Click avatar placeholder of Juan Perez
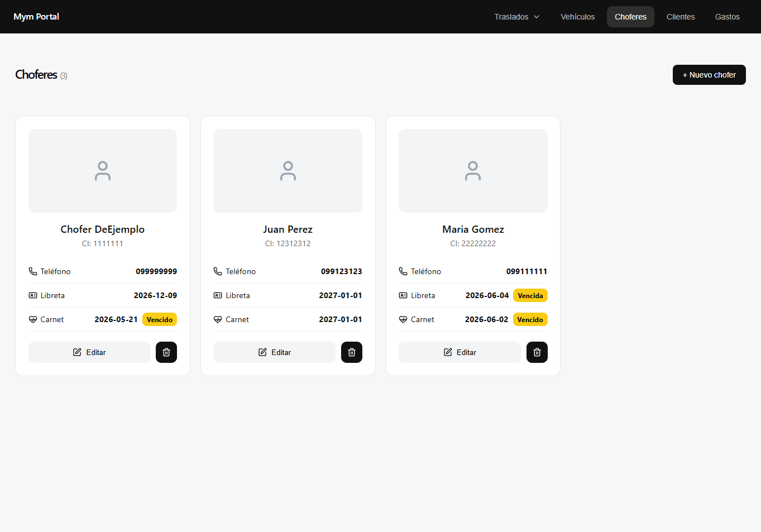Screen dimensions: 761x532 pyautogui.click(x=288, y=171)
